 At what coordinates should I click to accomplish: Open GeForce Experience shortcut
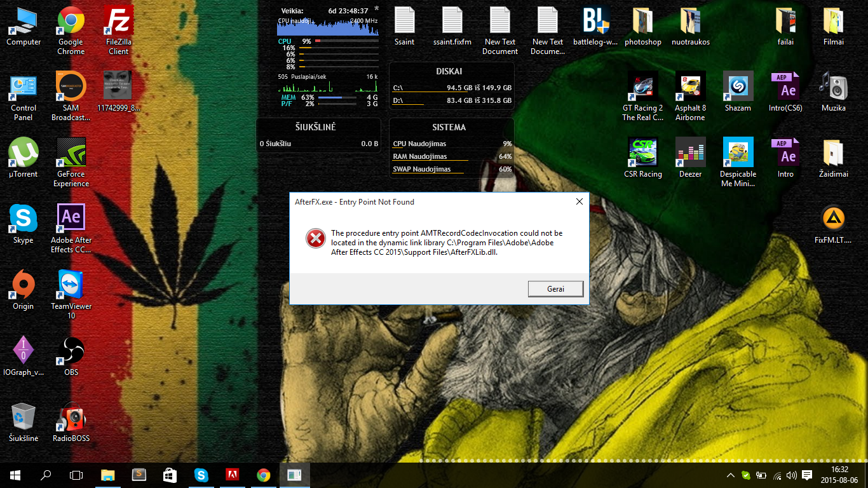71,163
